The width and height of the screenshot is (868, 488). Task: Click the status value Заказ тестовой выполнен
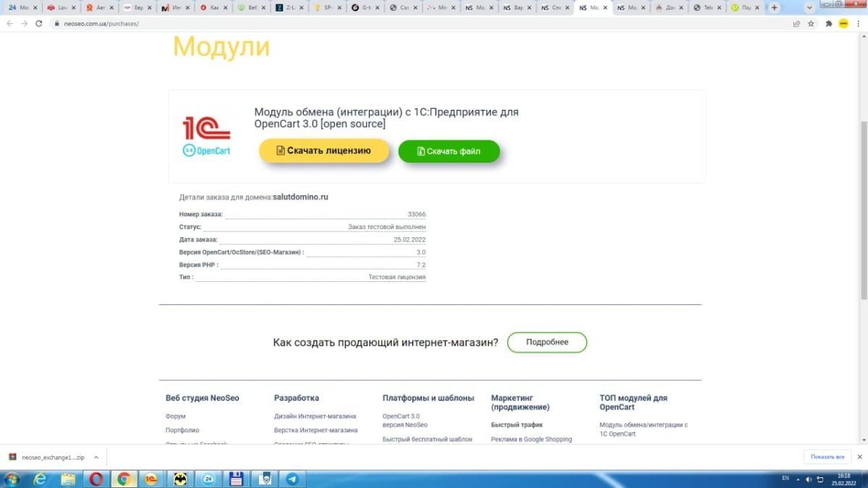pyautogui.click(x=387, y=227)
